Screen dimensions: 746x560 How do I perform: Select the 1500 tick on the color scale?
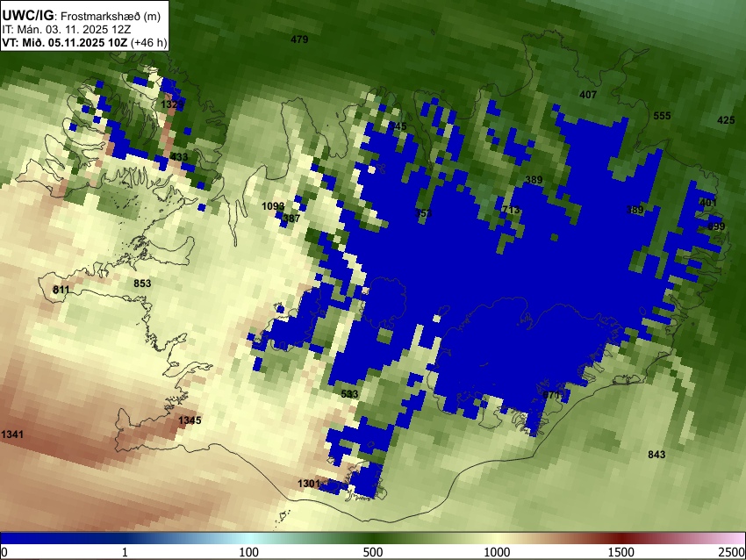click(x=621, y=552)
